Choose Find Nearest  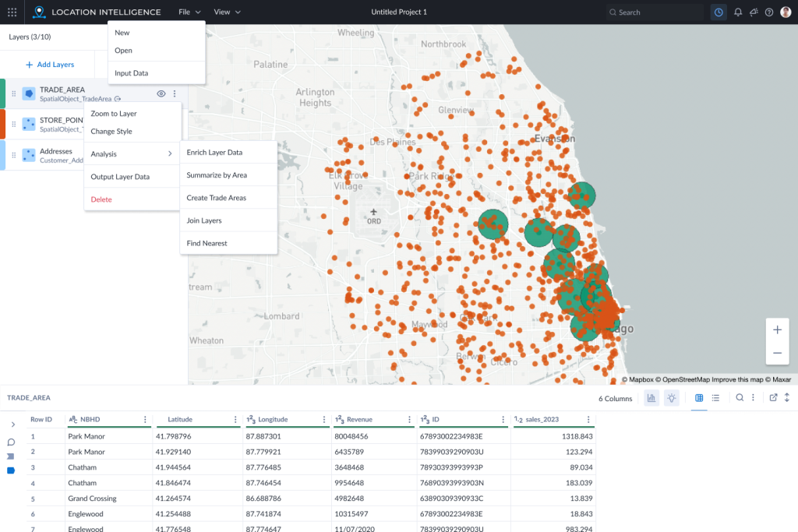(228, 243)
